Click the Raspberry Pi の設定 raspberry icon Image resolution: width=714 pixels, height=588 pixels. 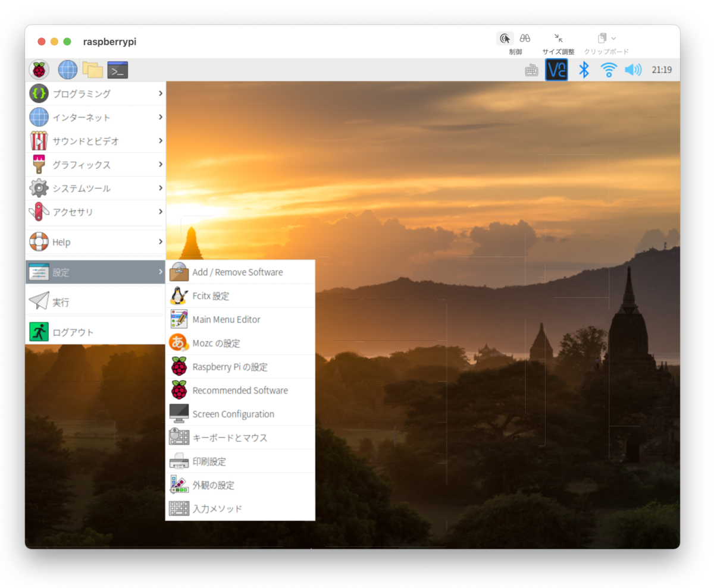179,367
